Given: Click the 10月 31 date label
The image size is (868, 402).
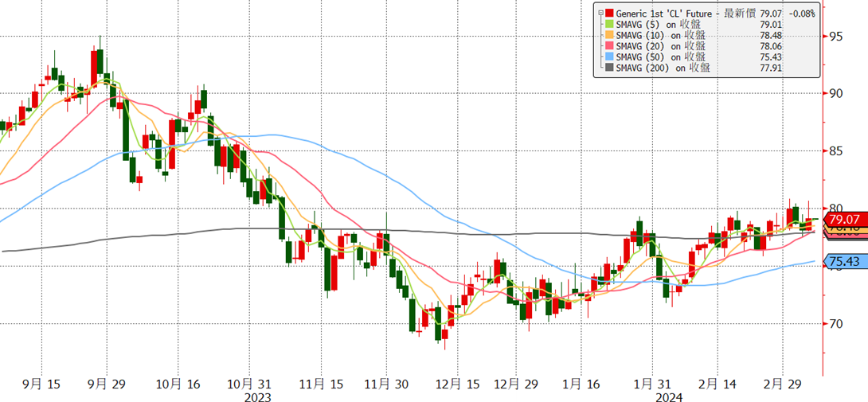Looking at the screenshot, I should point(249,383).
